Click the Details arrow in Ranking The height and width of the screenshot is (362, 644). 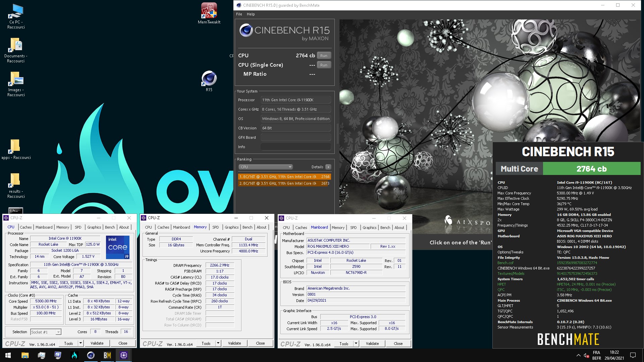pos(328,167)
